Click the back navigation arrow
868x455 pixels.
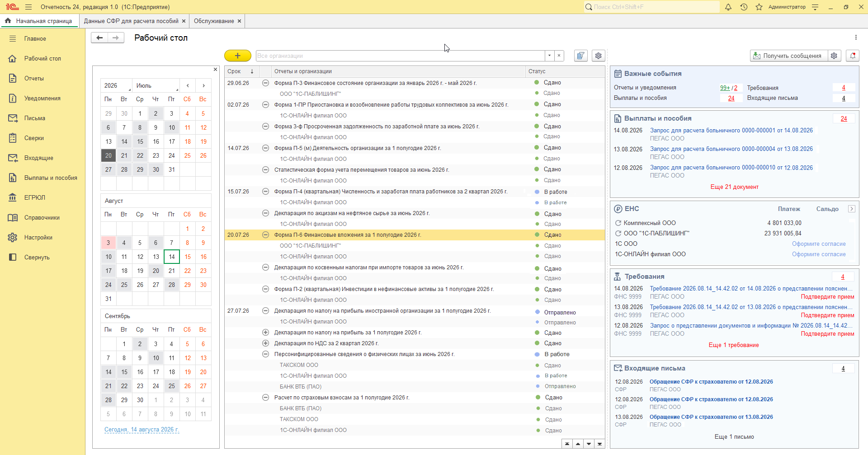click(x=99, y=38)
